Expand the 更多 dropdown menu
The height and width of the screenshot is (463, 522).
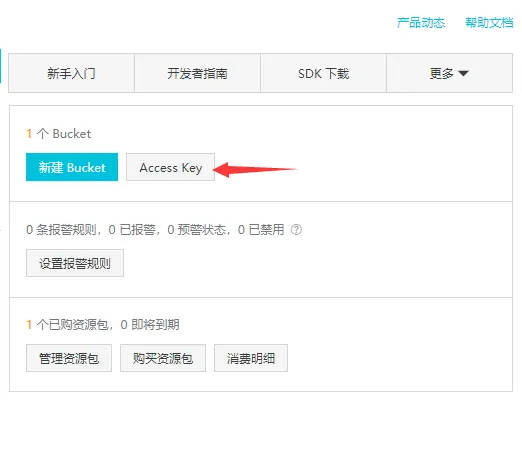[x=449, y=73]
